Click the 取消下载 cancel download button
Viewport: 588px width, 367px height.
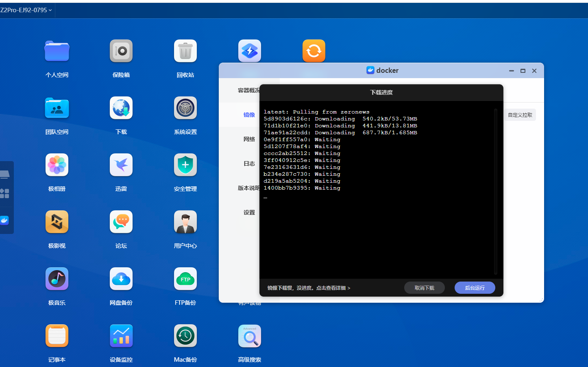pos(424,288)
